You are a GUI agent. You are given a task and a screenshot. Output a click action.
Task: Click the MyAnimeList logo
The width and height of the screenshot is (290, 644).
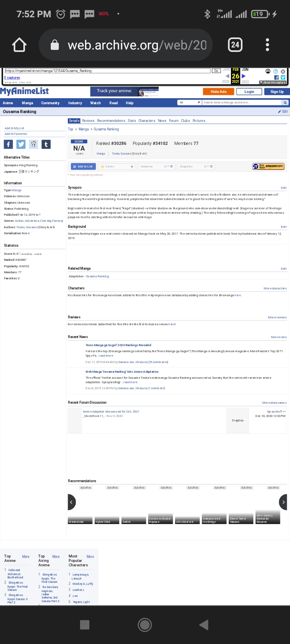(25, 91)
